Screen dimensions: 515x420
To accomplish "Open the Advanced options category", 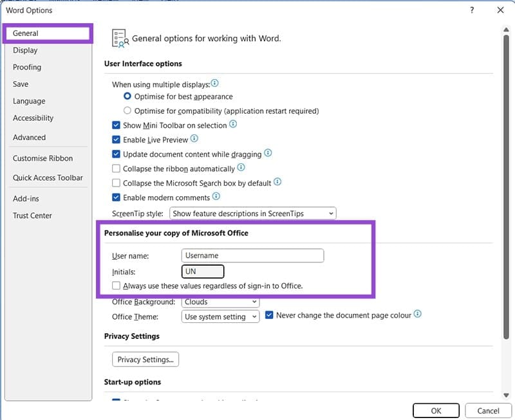I will point(29,137).
